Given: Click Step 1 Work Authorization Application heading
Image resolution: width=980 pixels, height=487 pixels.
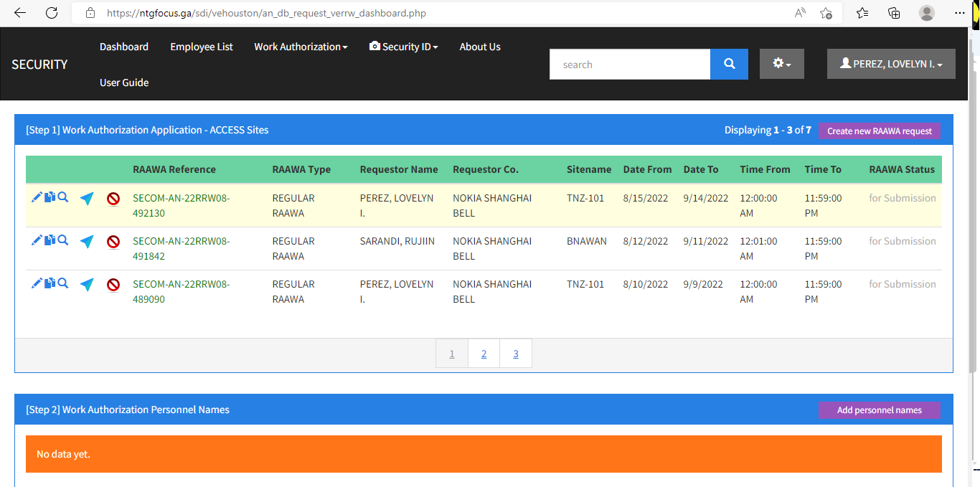Looking at the screenshot, I should pos(148,130).
